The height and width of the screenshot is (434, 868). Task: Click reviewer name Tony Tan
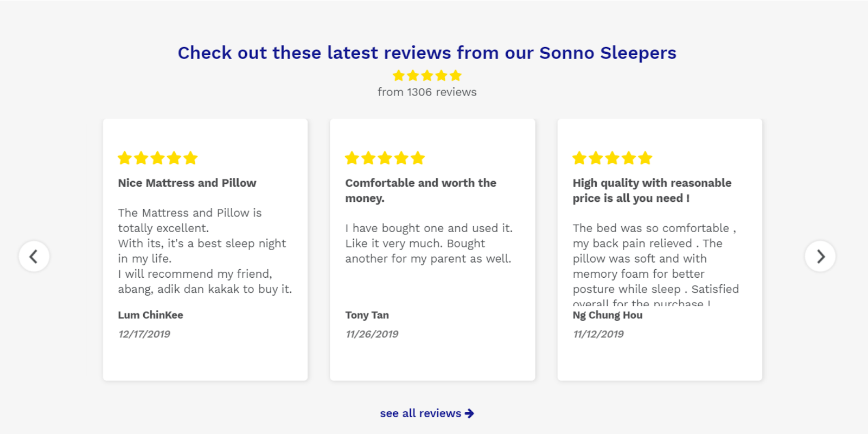tap(367, 315)
